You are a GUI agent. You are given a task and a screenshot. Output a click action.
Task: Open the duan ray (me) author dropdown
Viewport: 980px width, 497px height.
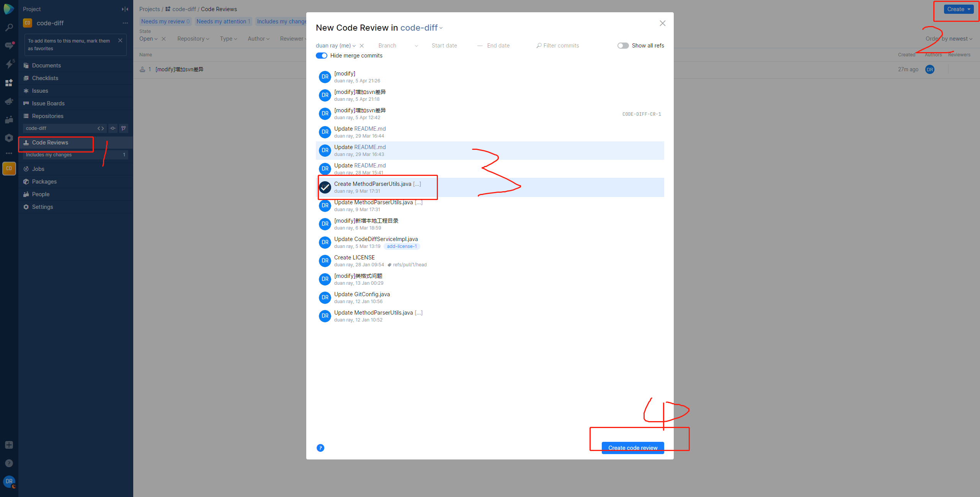coord(336,46)
